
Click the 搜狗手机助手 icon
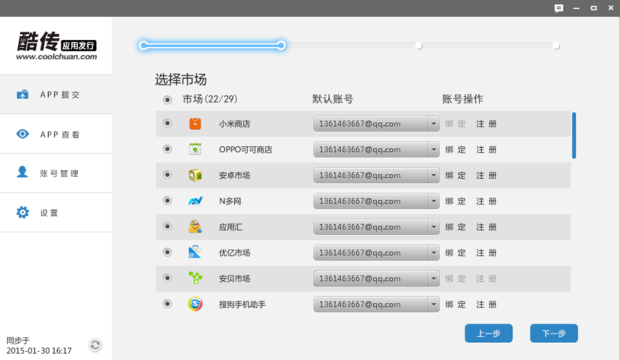click(x=195, y=304)
